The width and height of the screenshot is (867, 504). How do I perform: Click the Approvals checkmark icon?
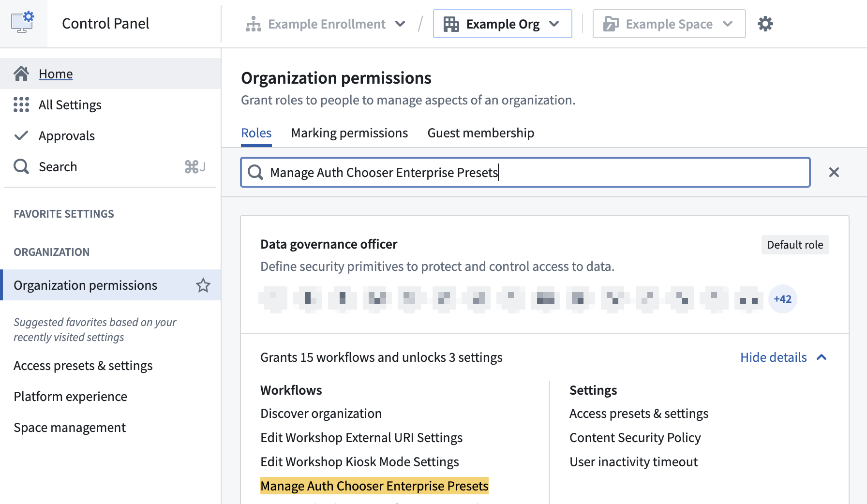(x=21, y=135)
